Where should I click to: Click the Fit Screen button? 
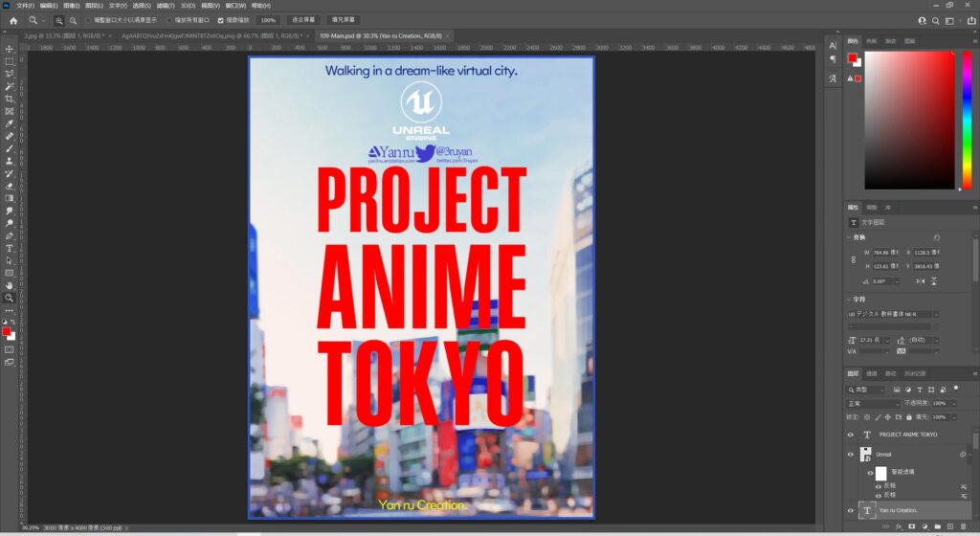(304, 20)
